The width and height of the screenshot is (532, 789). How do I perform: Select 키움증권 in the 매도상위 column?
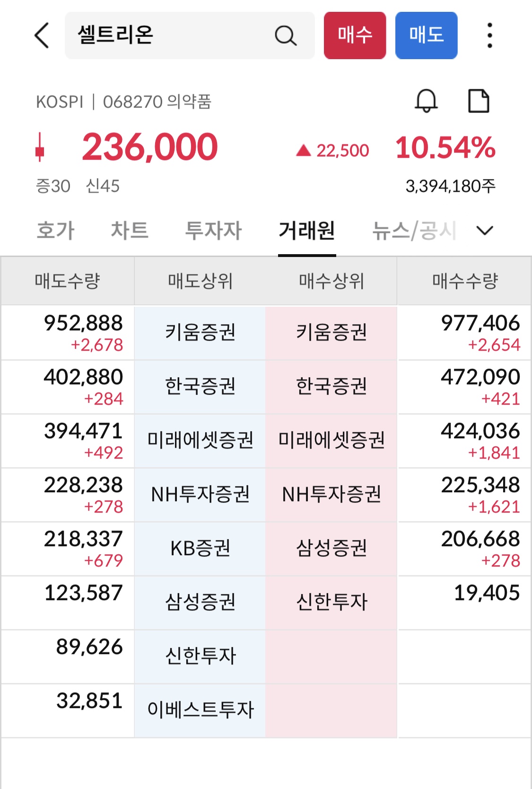tap(200, 332)
